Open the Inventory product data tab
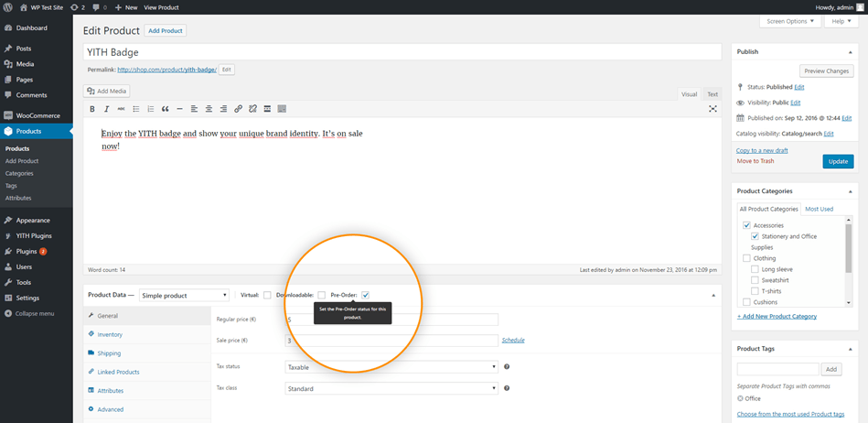This screenshot has height=423, width=868. (x=147, y=334)
